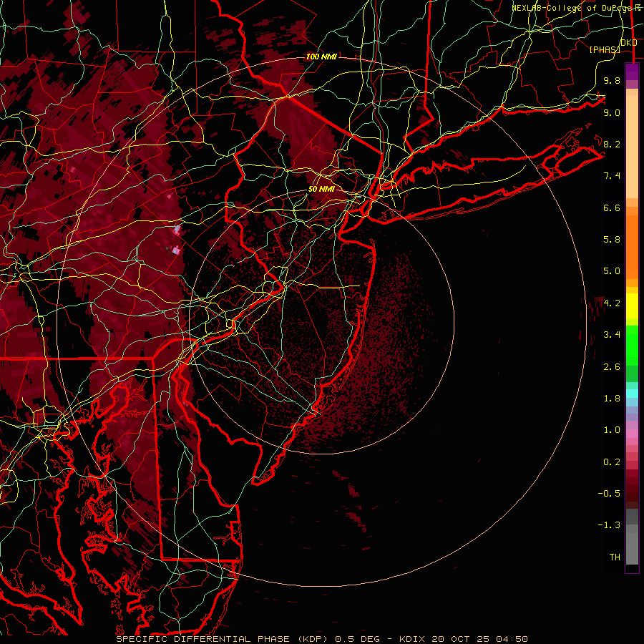Screen dimensions: 644x644
Task: Click the 4.2 value on the color scale
Action: (612, 303)
